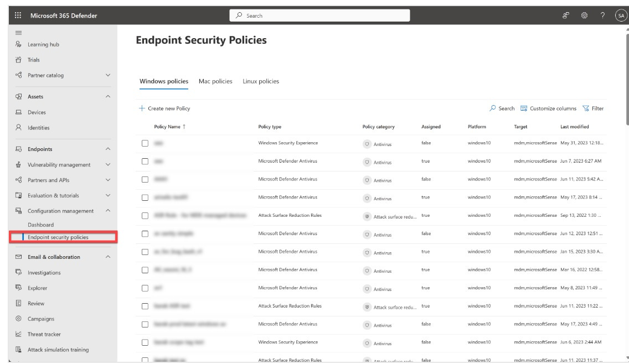Image resolution: width=629 pixels, height=364 pixels.
Task: Expand the Evaluation & tutorials chevron
Action: (108, 195)
